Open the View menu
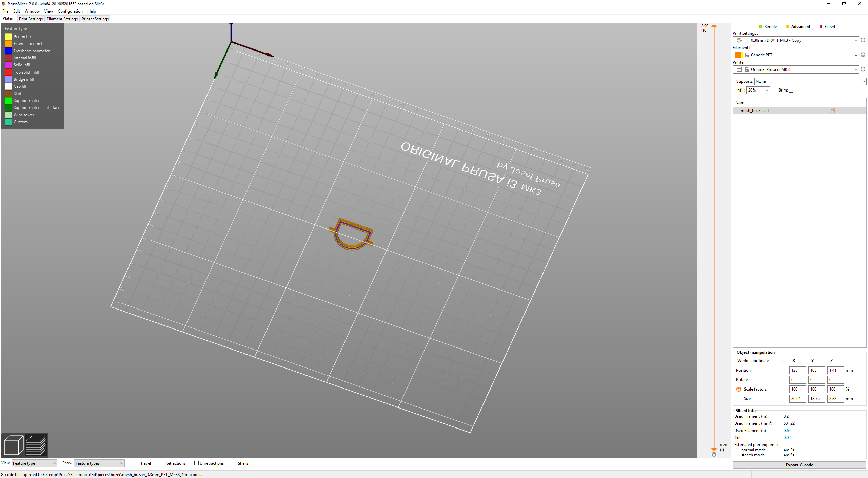Viewport: 868px width, 478px height. tap(48, 11)
